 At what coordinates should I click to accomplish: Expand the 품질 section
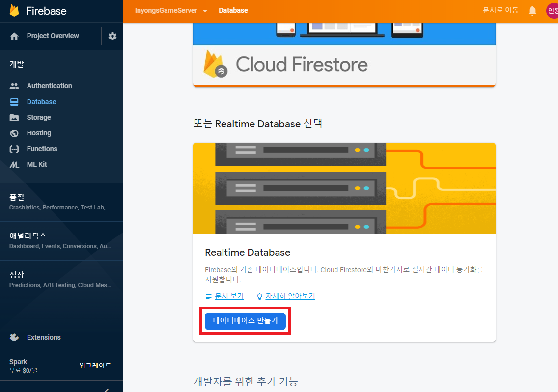pyautogui.click(x=61, y=202)
